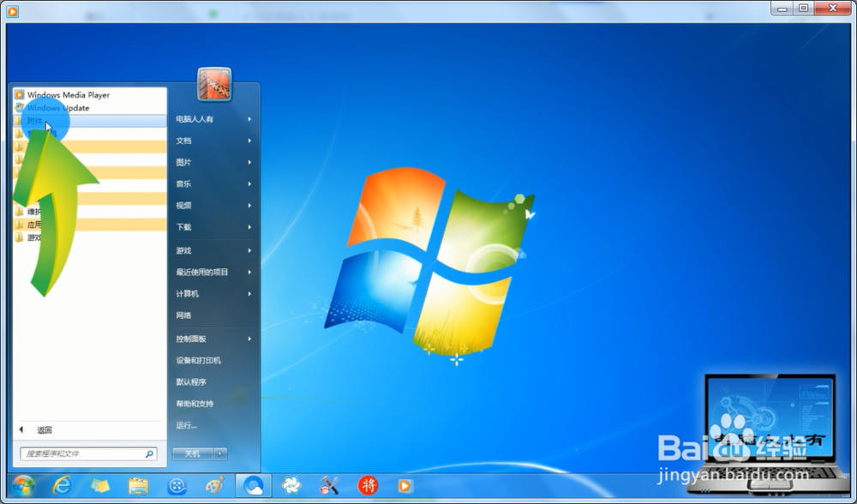This screenshot has height=504, width=857.
Task: Expand the 最近使用的项目 submenu arrow
Action: click(249, 272)
